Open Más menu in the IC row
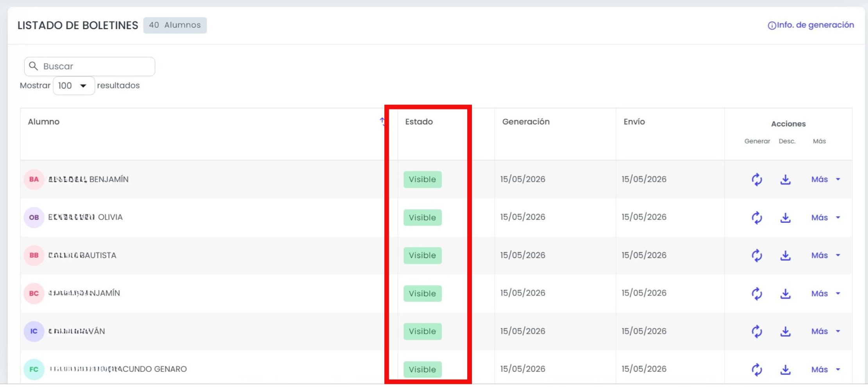 [825, 331]
